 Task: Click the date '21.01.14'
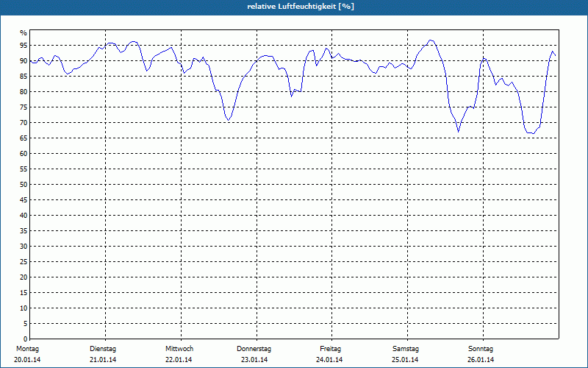coord(103,360)
